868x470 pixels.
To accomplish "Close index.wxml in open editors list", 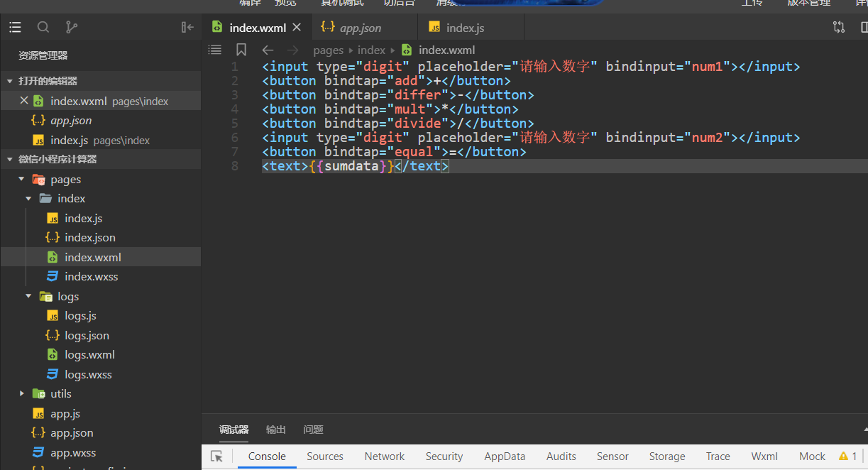I will (24, 101).
